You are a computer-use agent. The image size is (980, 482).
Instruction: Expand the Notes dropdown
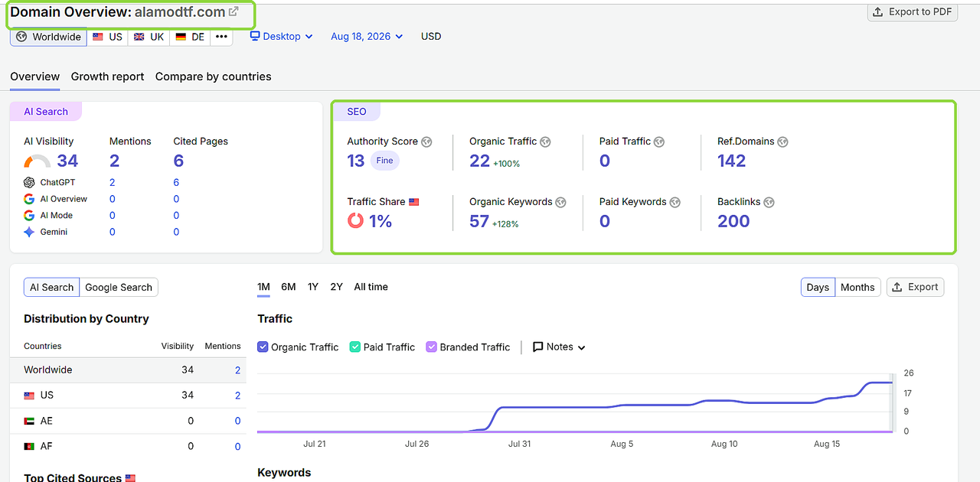point(560,347)
